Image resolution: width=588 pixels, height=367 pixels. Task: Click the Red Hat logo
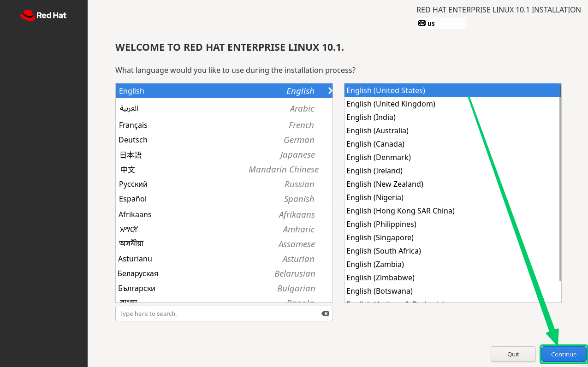point(43,15)
